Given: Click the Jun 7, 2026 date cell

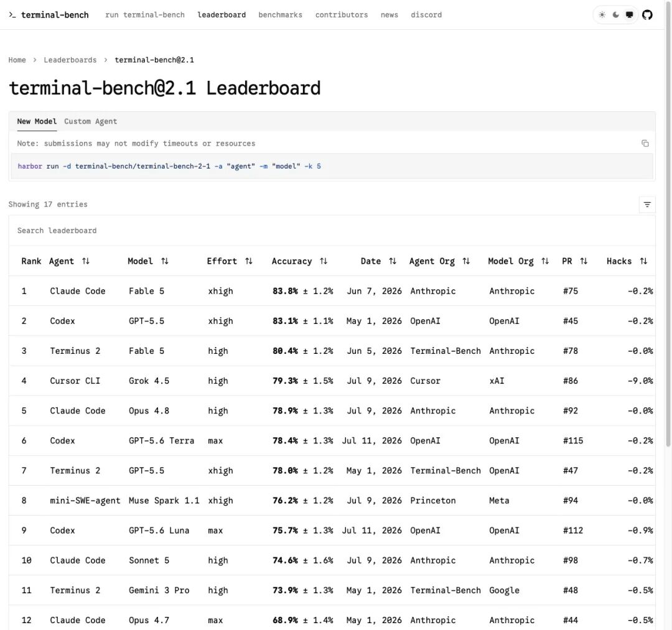Looking at the screenshot, I should click(x=374, y=291).
